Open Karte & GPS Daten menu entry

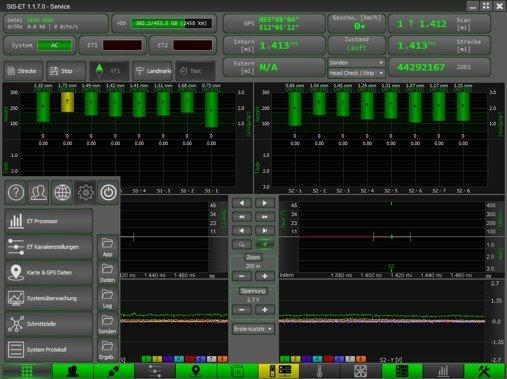(49, 272)
